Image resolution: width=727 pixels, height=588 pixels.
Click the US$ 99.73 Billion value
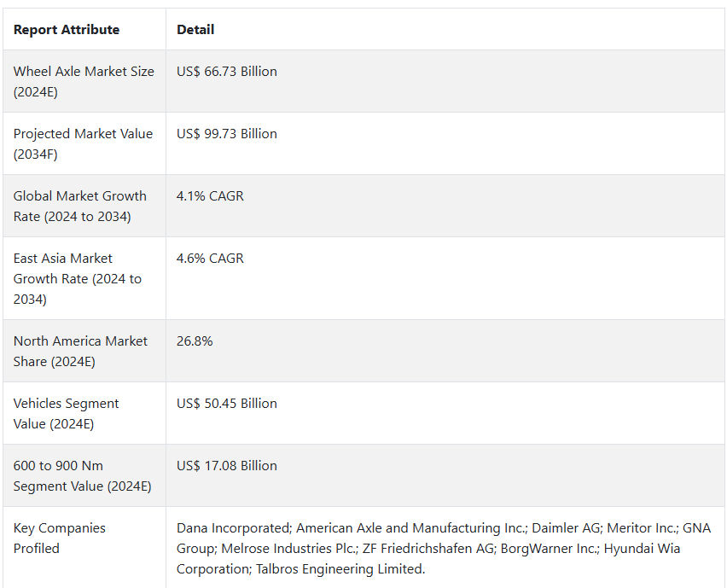227,133
